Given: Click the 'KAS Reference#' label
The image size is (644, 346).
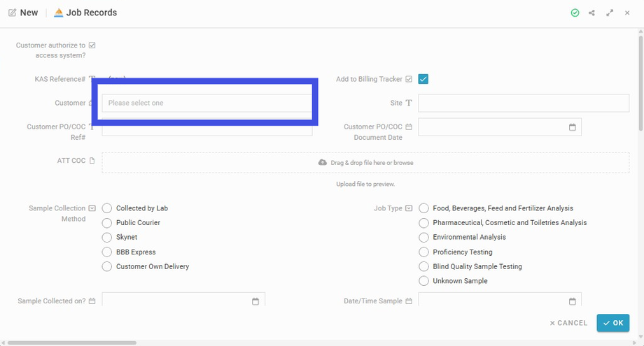Looking at the screenshot, I should [x=60, y=79].
